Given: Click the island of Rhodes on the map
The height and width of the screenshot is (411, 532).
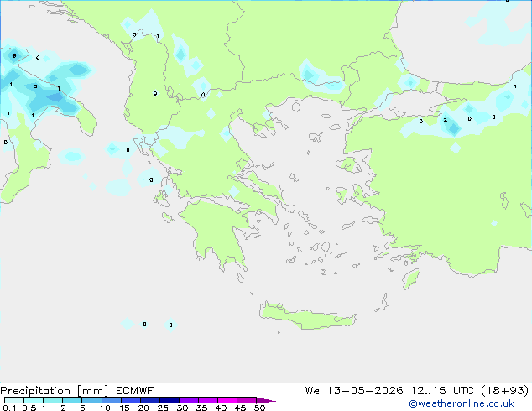Looking at the screenshot, I should (x=411, y=278).
